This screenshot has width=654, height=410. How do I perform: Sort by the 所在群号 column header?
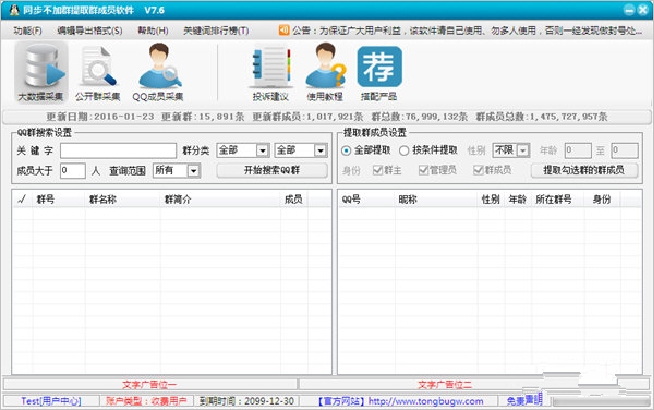(x=558, y=199)
